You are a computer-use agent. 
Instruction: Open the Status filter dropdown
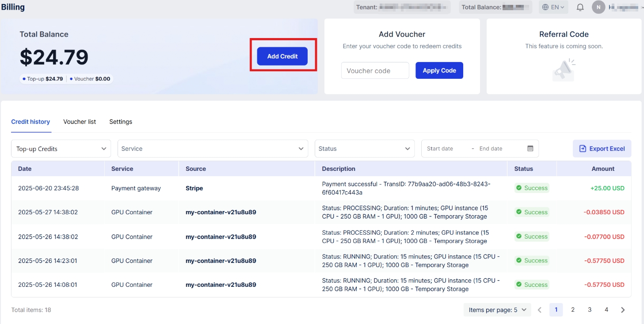[364, 149]
